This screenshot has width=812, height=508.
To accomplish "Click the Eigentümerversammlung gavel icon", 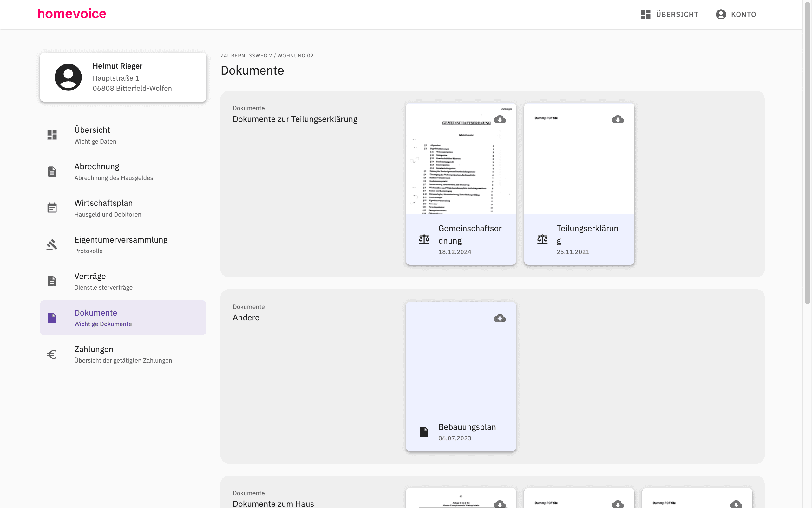I will 52,244.
